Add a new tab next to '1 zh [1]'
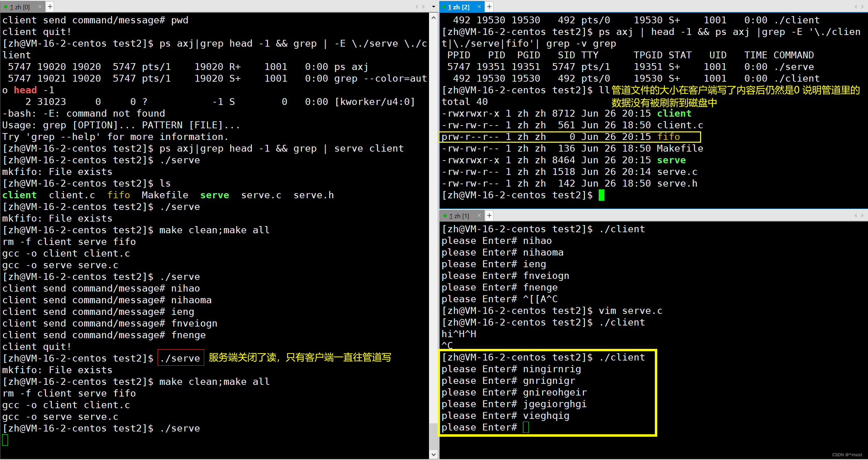 [489, 215]
